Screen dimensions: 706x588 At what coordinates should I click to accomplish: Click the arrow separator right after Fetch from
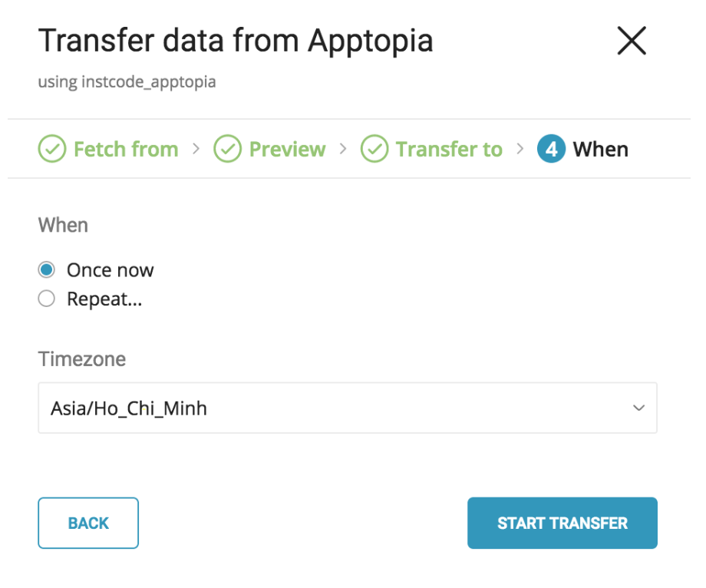point(196,149)
